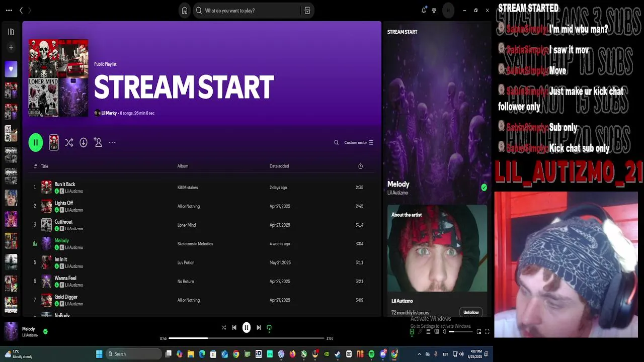The height and width of the screenshot is (362, 644).
Task: Click the now-playing album art in bottom bar
Action: pos(11,331)
